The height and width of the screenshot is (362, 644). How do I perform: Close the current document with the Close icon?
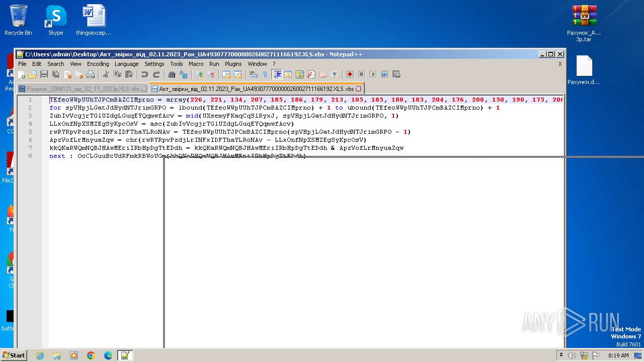[x=67, y=74]
